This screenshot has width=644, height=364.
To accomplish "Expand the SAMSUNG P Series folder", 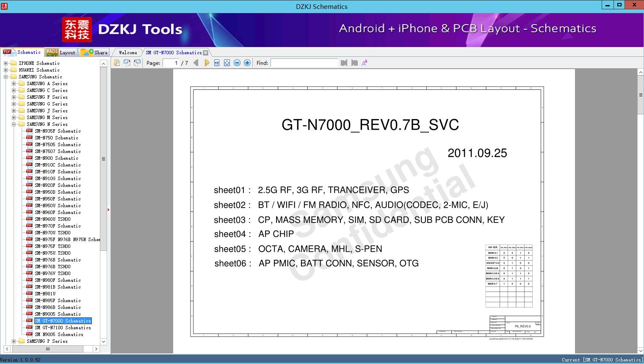I will pyautogui.click(x=14, y=341).
